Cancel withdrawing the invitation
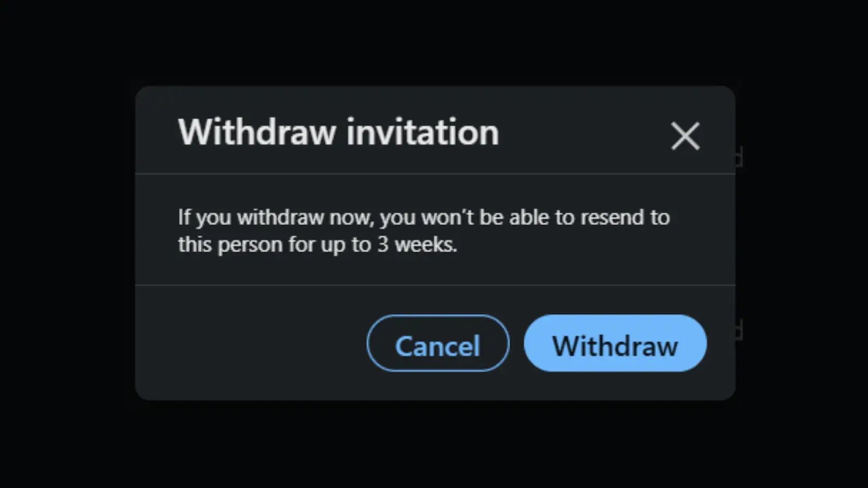 click(438, 343)
